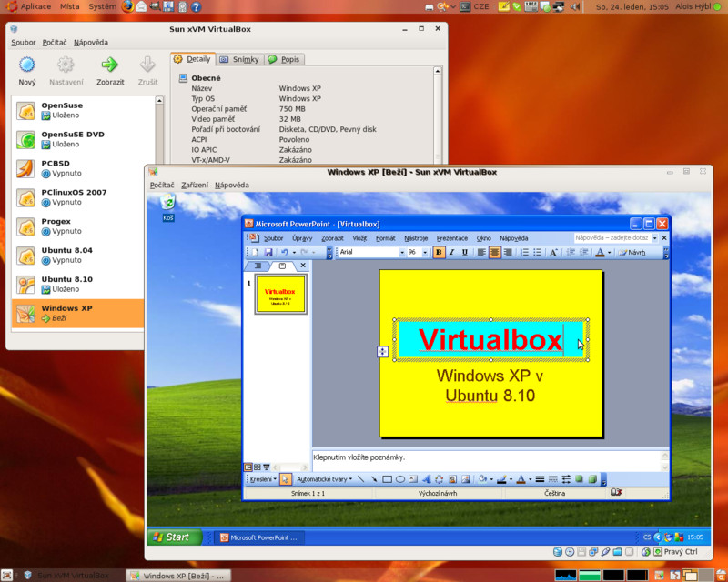Select the Oval drawing tool

tap(399, 479)
